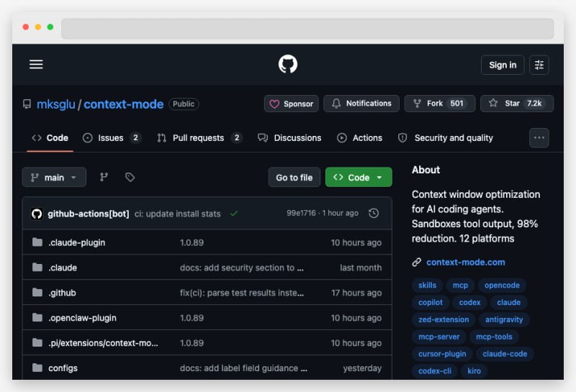Viewport: 576px width, 392px height.
Task: View tags using the tag icon
Action: pos(130,177)
